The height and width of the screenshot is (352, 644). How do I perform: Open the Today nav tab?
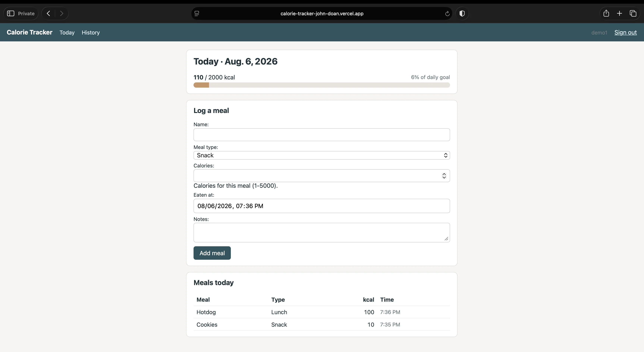tap(67, 32)
